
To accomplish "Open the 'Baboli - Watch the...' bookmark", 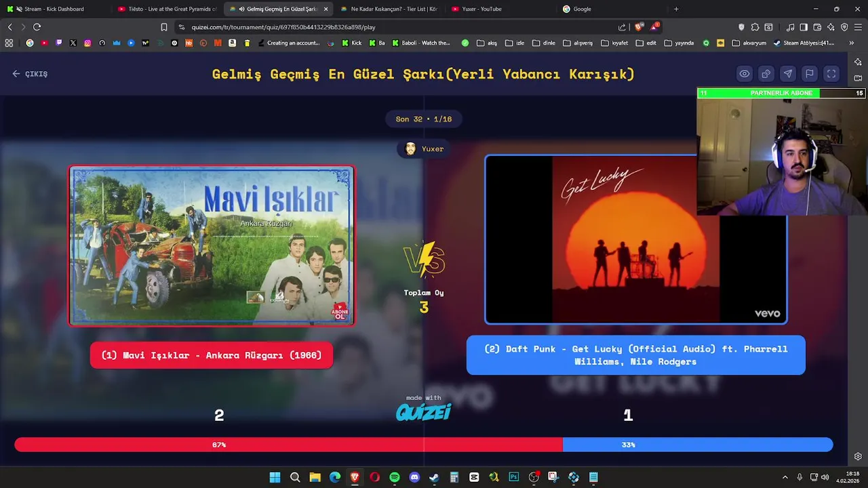I will (421, 43).
